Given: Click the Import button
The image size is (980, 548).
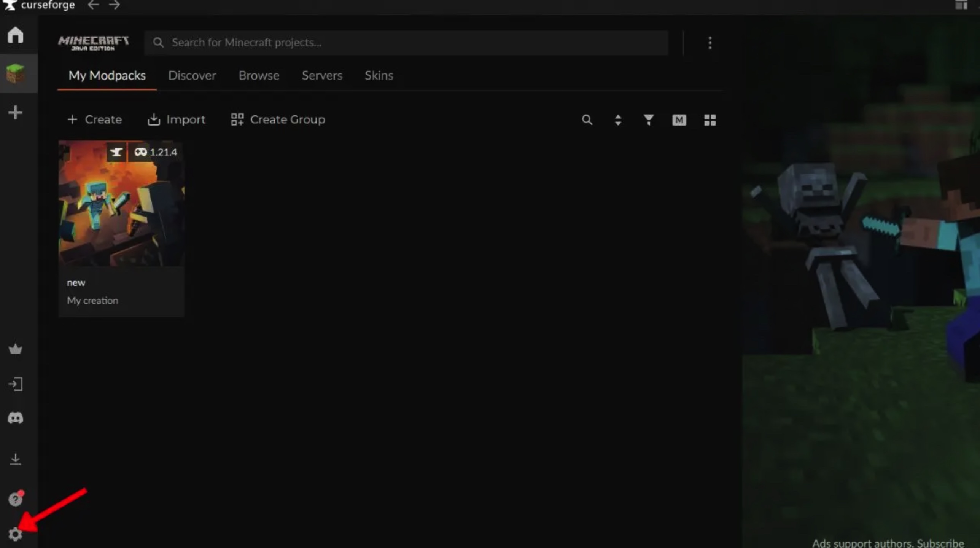Looking at the screenshot, I should point(176,119).
